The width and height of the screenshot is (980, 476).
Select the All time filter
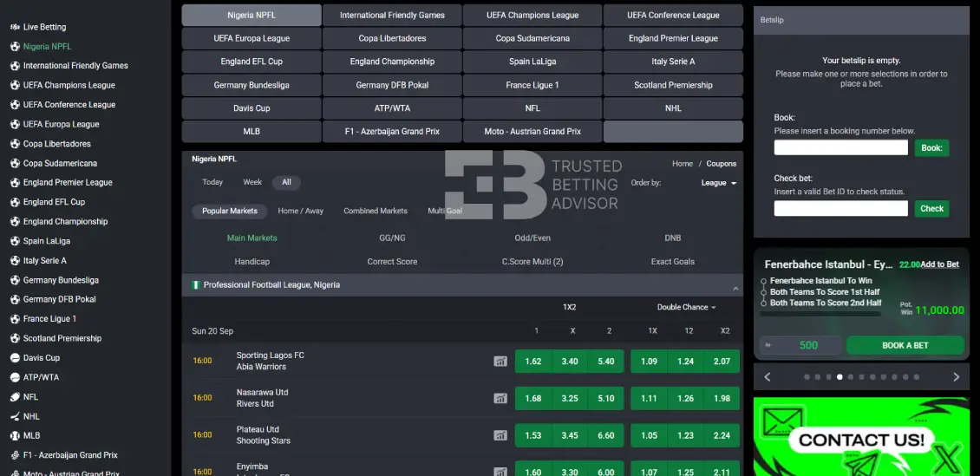tap(286, 182)
